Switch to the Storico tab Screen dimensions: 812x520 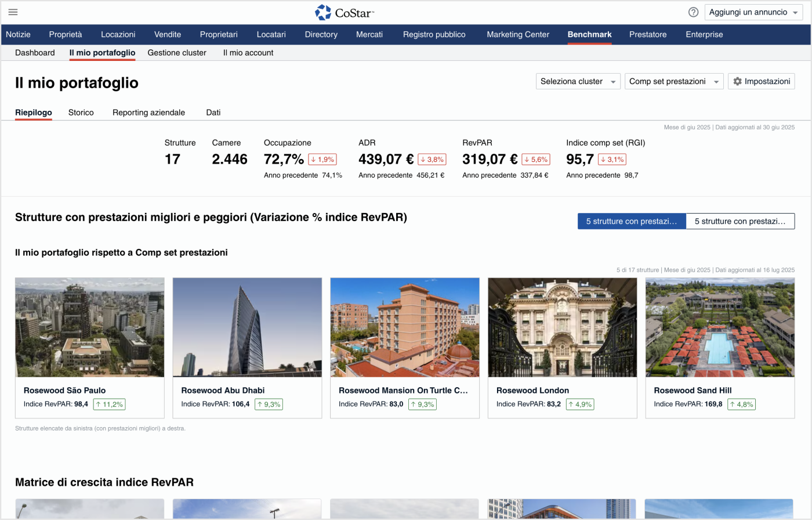tap(81, 113)
